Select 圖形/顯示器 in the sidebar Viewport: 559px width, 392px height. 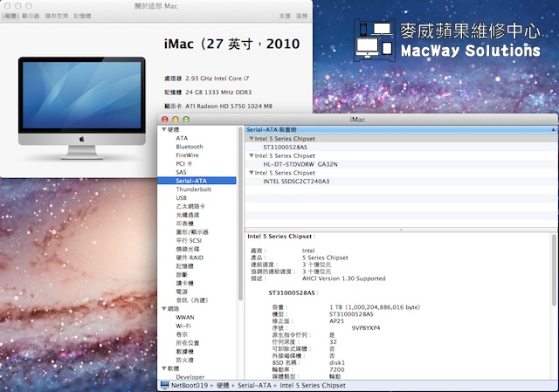[x=192, y=232]
